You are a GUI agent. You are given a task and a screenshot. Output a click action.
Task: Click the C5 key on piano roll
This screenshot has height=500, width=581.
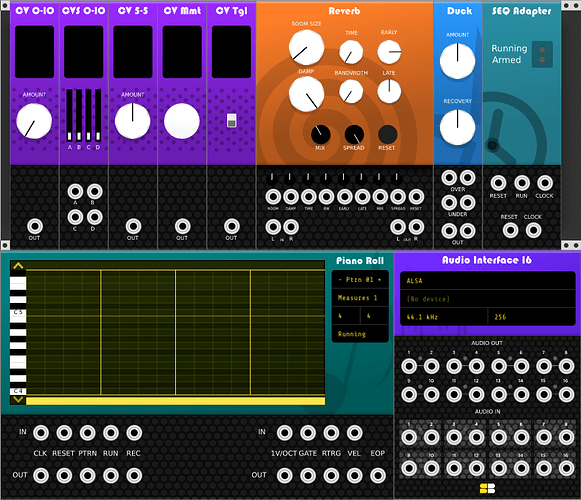coord(18,312)
